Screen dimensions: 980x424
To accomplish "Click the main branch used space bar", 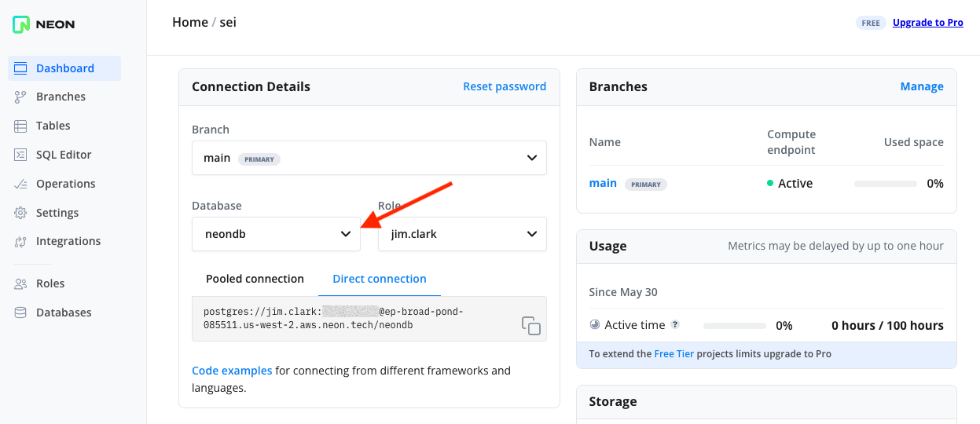I will point(885,184).
